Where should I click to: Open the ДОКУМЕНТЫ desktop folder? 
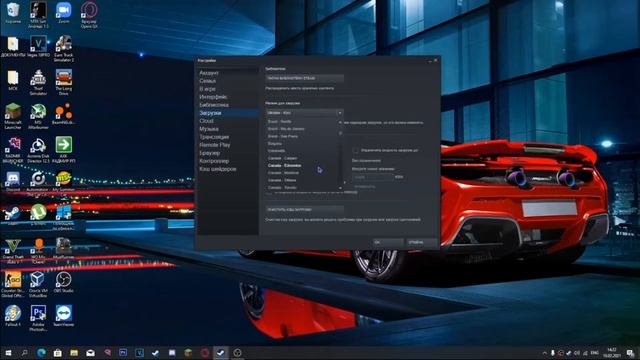pyautogui.click(x=13, y=47)
